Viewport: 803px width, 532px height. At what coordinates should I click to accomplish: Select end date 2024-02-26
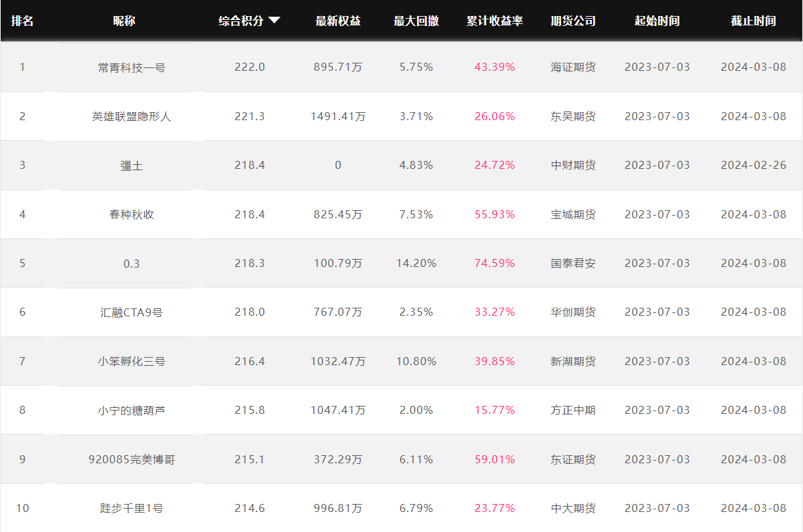click(754, 165)
